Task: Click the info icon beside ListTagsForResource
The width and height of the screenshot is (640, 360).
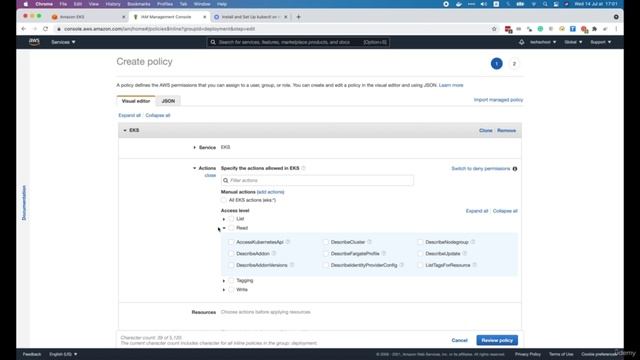Action: pos(475,264)
